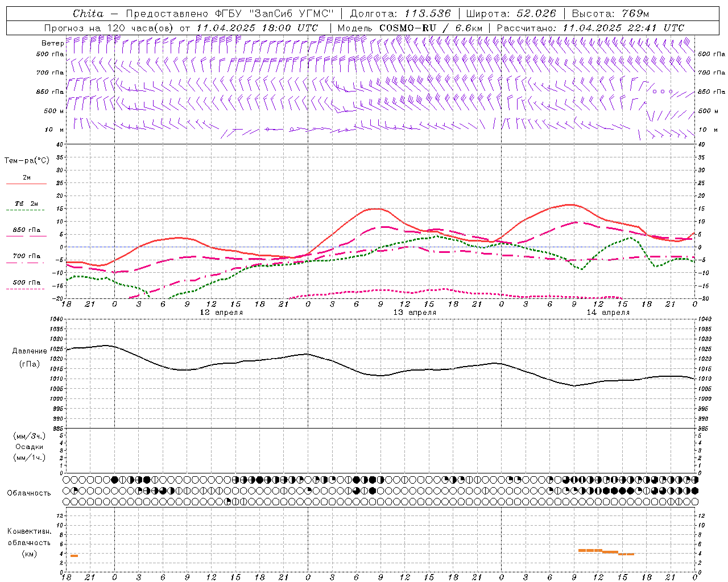Click the orange convective cloud bar on 11 April
This screenshot has height=582, width=728.
pos(74,555)
